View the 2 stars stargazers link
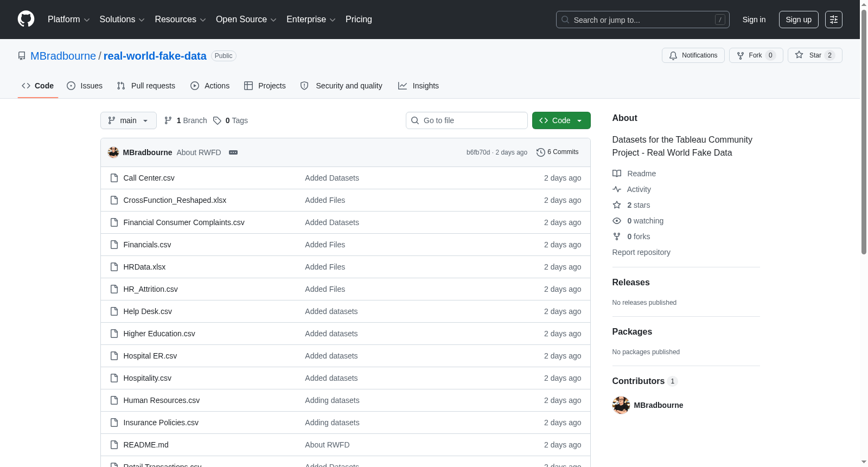Image resolution: width=868 pixels, height=467 pixels. pos(631,205)
